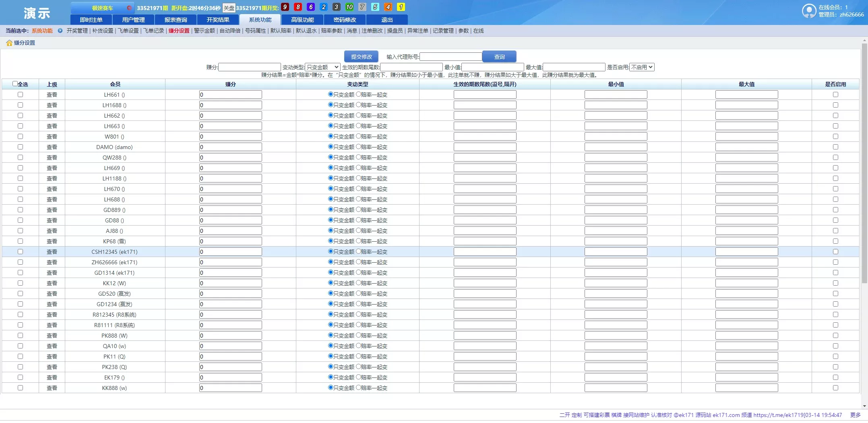Viewport: 868px width, 423px height.
Task: Open the 开奖管理 submenu item
Action: click(x=77, y=31)
